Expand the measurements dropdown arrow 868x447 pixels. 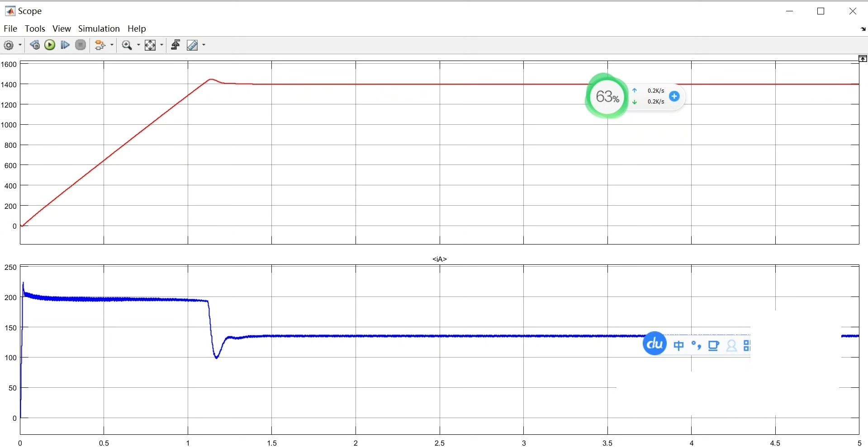tap(204, 45)
